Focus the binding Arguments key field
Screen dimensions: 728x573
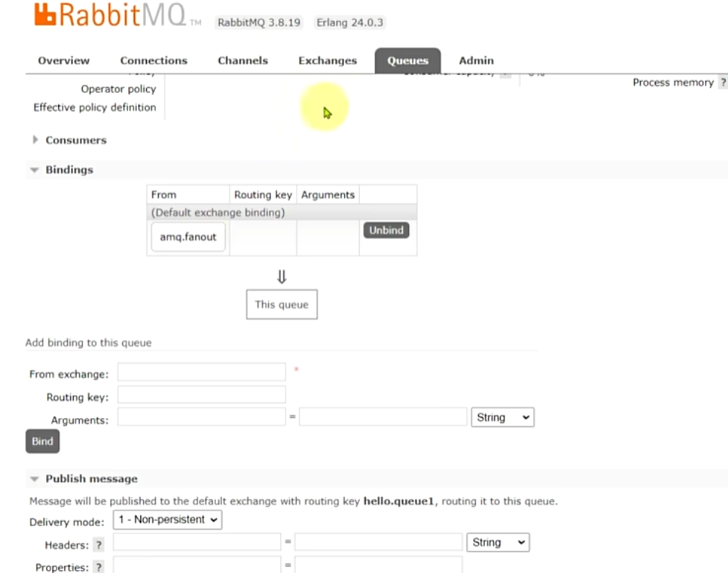point(201,417)
